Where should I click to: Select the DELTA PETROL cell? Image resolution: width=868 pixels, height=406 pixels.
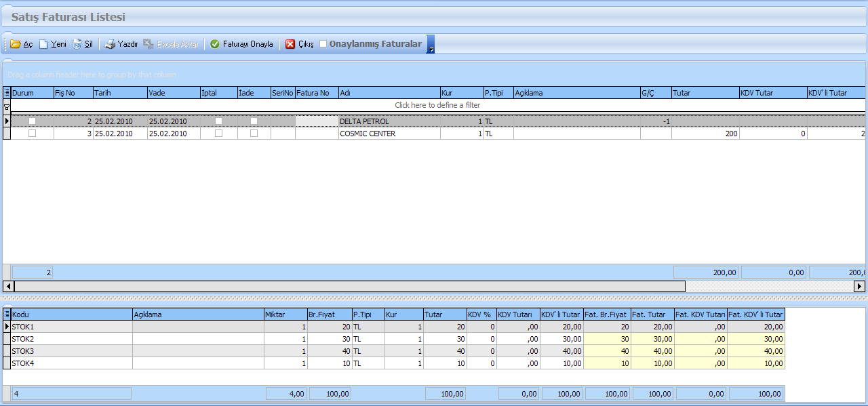(x=389, y=121)
